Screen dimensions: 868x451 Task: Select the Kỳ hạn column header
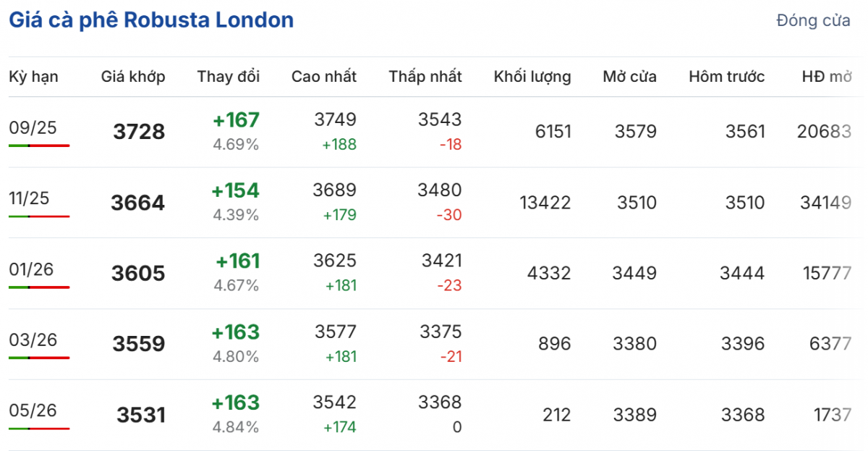pyautogui.click(x=33, y=77)
